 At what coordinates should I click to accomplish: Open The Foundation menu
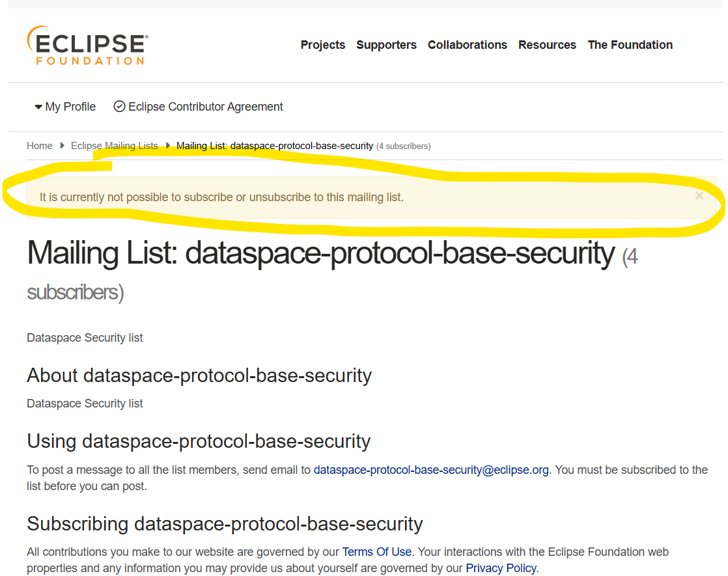(x=630, y=45)
